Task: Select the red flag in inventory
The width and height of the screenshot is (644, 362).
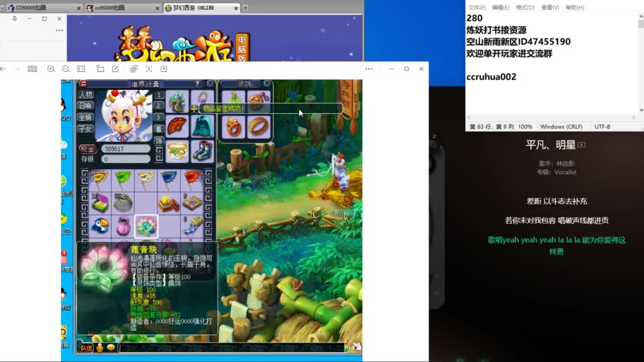Action: 192,179
